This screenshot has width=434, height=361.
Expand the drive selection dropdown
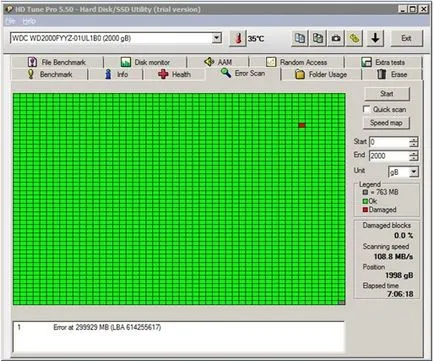217,38
